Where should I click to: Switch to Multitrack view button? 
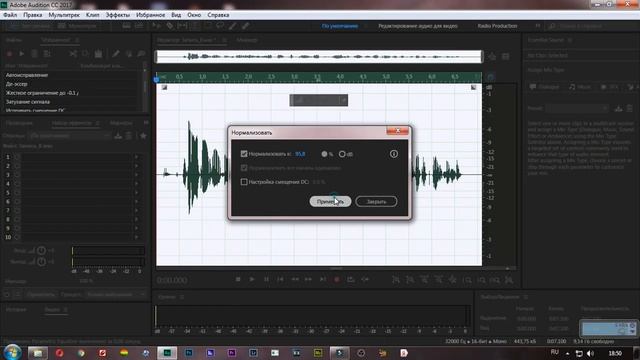point(78,26)
